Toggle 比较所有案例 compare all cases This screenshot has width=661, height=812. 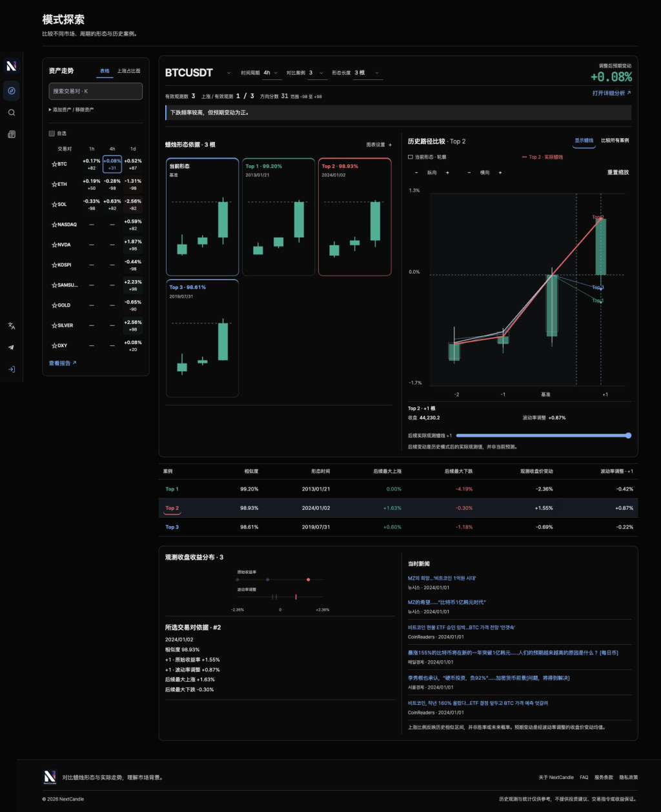pos(615,140)
